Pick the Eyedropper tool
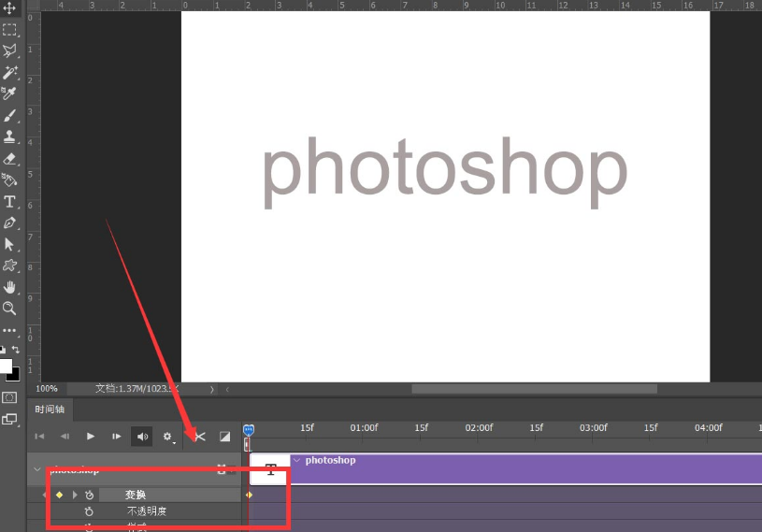This screenshot has width=762, height=532. (10, 93)
